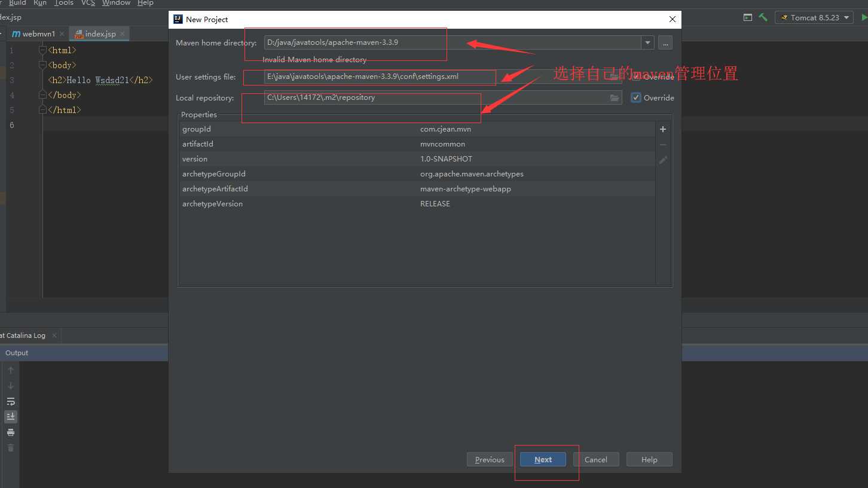Open Tomcat 8.5.23 run configuration dropdown
The height and width of the screenshot is (488, 868).
point(814,17)
